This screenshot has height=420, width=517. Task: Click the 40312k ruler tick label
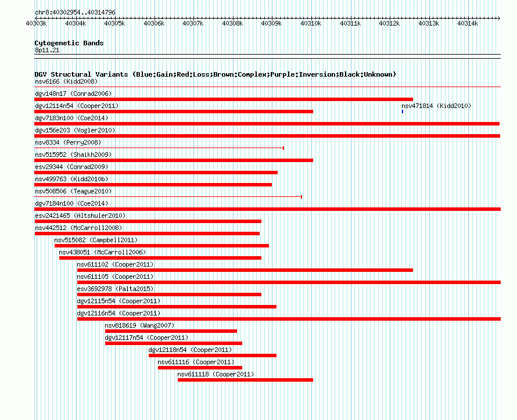tap(389, 24)
